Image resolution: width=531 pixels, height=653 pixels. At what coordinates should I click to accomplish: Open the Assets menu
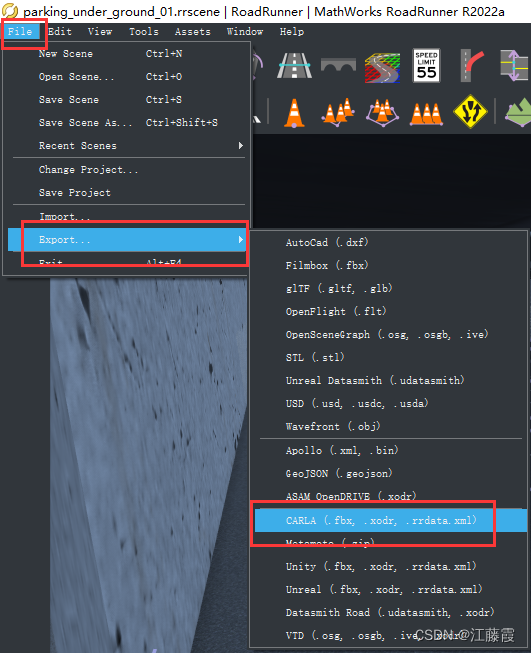click(192, 32)
